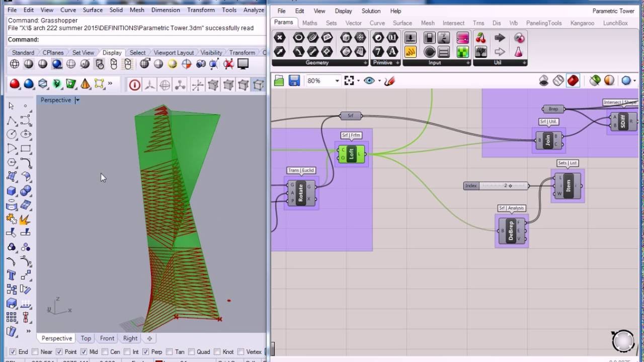The height and width of the screenshot is (362, 644).
Task: Click wireframe preview mode icon in Grasshopper
Action: tap(558, 80)
